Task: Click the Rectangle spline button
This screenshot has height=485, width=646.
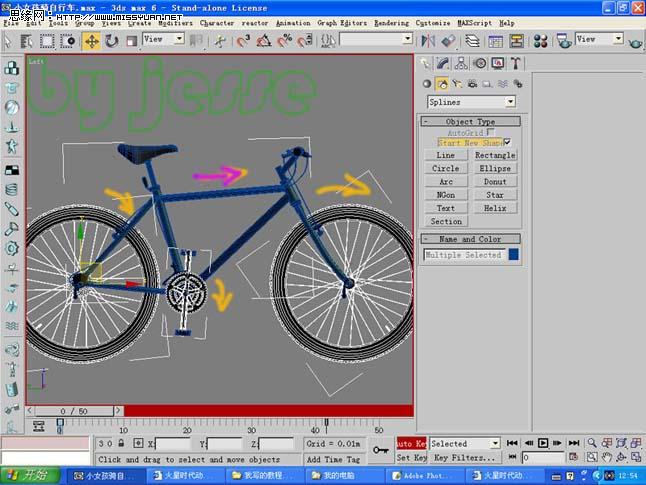Action: click(495, 155)
